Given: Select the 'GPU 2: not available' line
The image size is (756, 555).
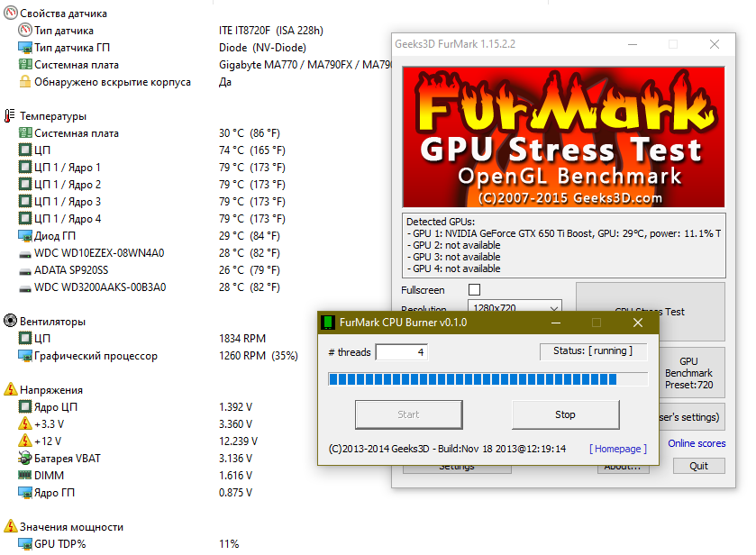Looking at the screenshot, I should [x=454, y=245].
